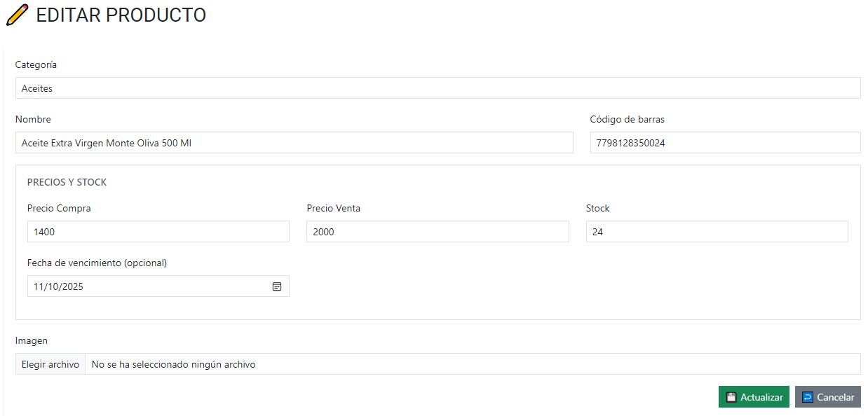868x416 pixels.
Task: Click the Código de barras input field
Action: point(725,143)
